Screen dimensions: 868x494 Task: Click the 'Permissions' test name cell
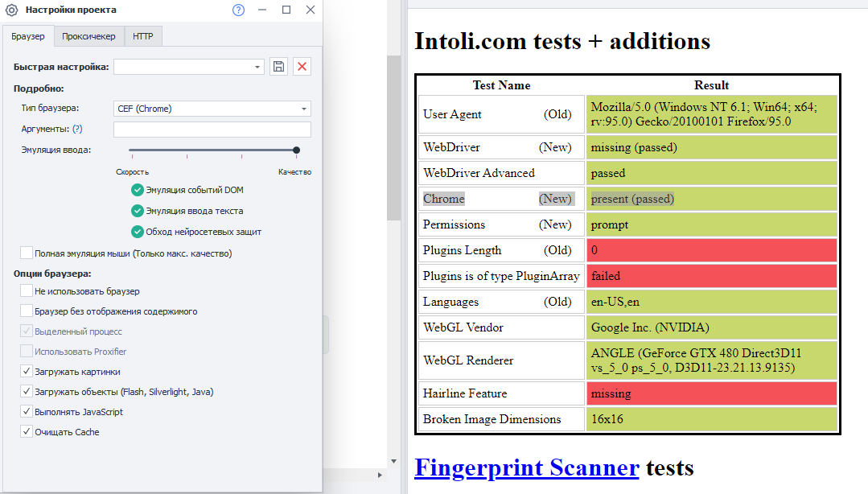(x=501, y=224)
